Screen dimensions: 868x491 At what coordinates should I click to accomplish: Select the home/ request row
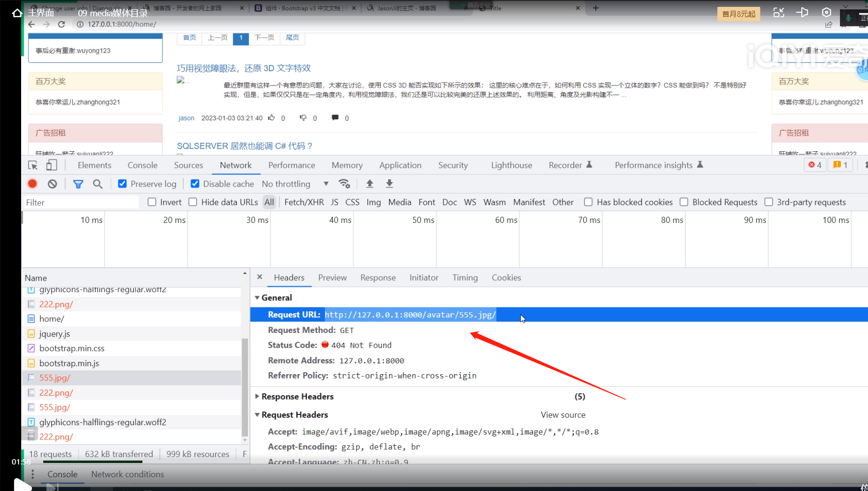tap(132, 319)
